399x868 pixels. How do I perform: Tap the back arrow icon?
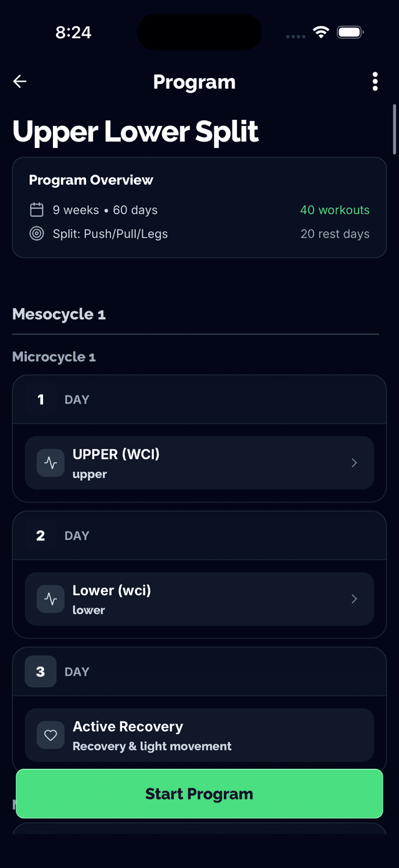[20, 82]
